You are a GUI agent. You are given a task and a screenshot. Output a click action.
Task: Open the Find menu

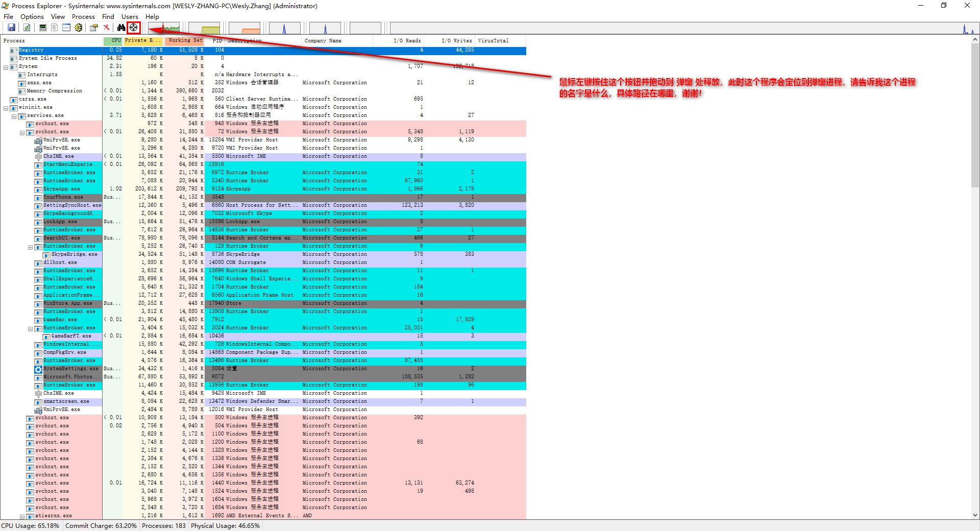[x=108, y=16]
